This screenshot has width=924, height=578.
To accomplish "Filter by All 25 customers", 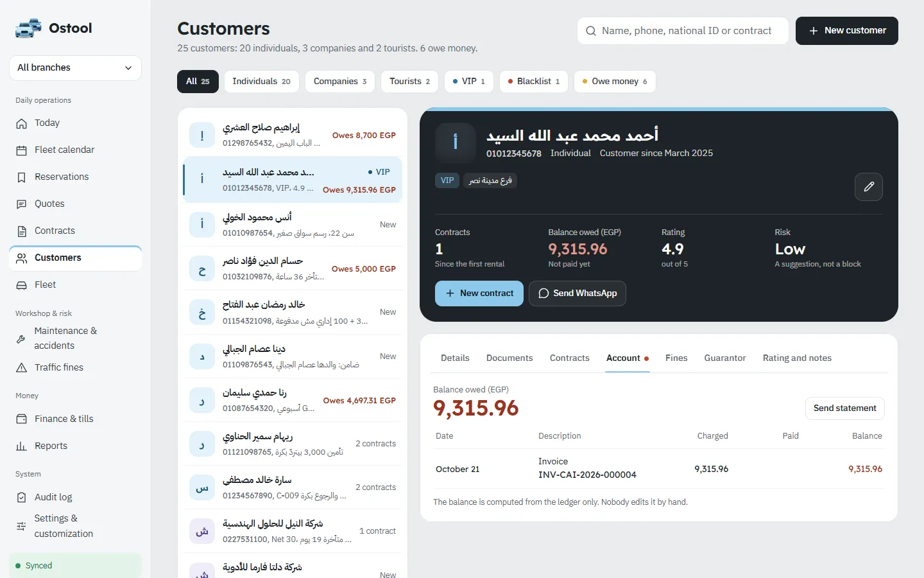I will coord(198,82).
